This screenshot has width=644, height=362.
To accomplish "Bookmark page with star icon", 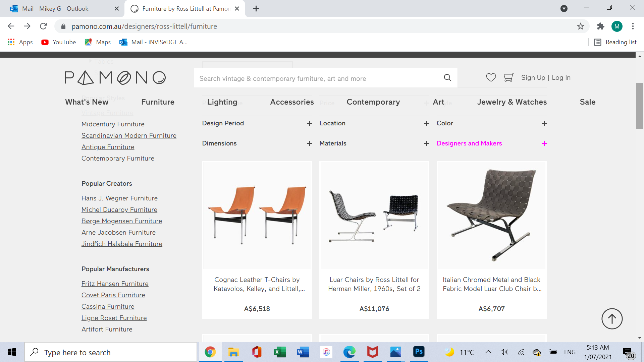I will click(x=581, y=26).
